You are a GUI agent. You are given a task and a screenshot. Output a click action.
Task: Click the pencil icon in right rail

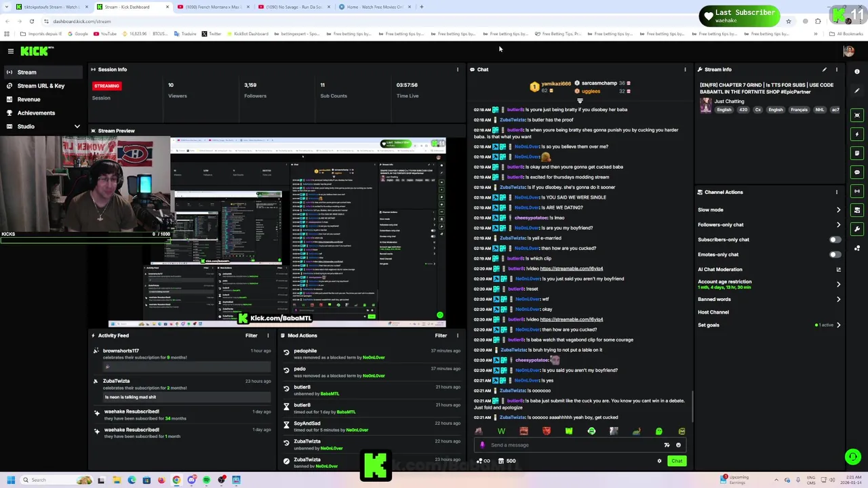coord(857,91)
